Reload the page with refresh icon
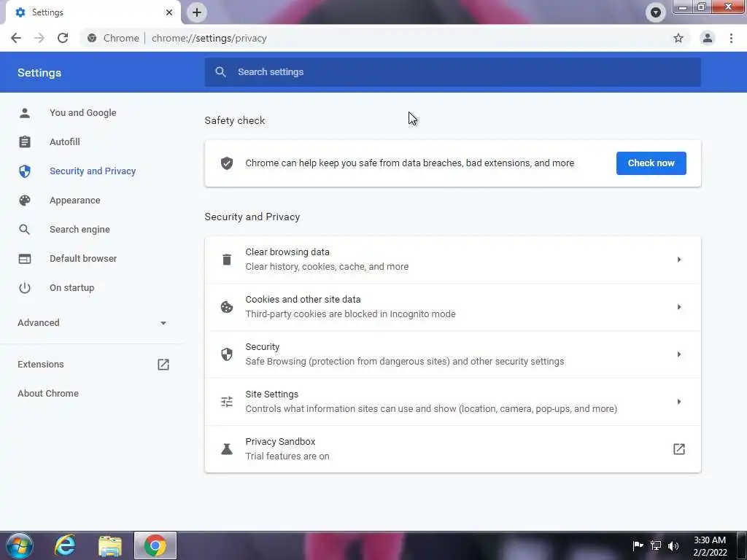747x560 pixels. [63, 38]
